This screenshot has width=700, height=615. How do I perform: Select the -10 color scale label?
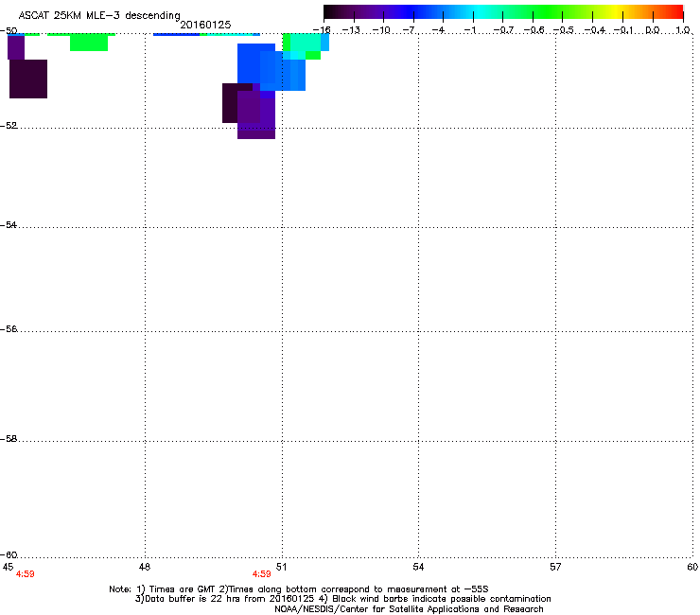(381, 30)
